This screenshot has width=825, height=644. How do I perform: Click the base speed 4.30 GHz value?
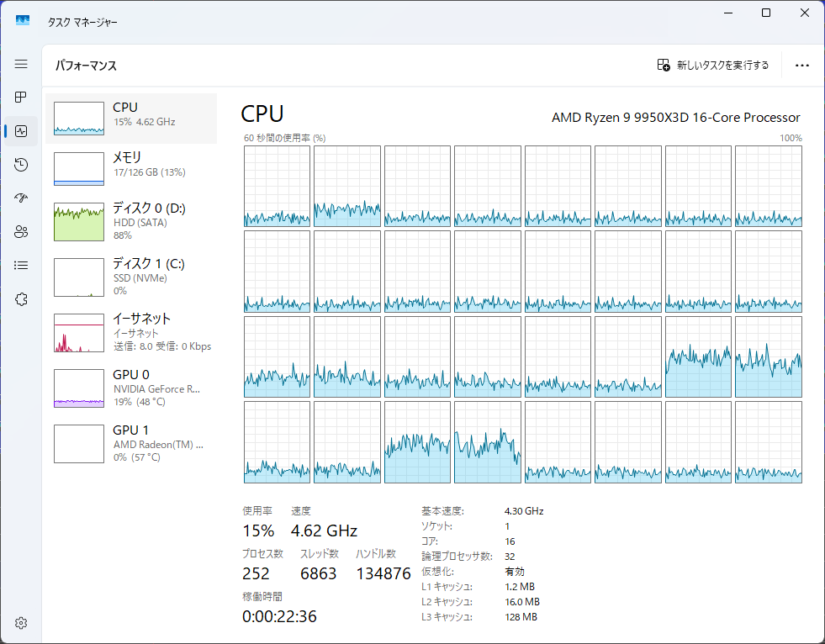pos(524,511)
